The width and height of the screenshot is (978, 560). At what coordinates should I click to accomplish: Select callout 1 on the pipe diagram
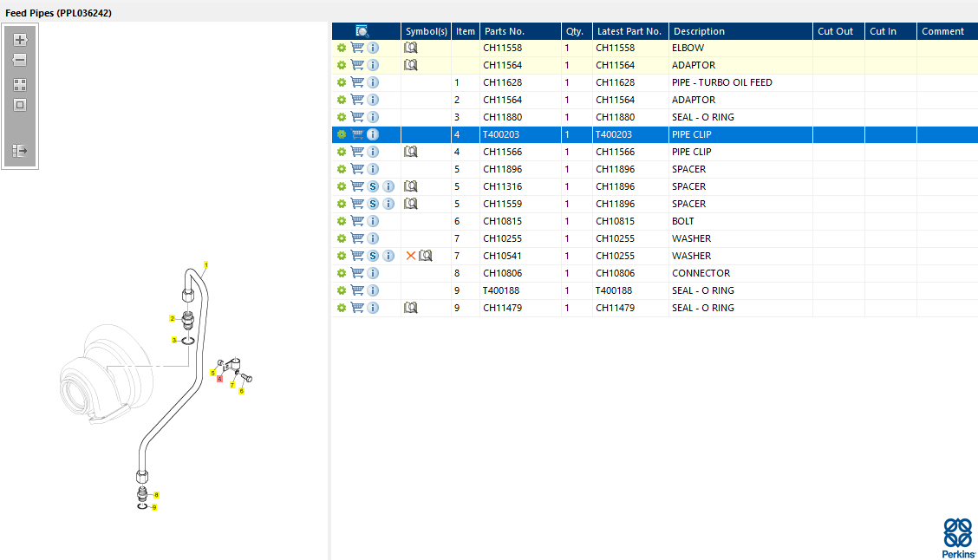click(x=205, y=265)
